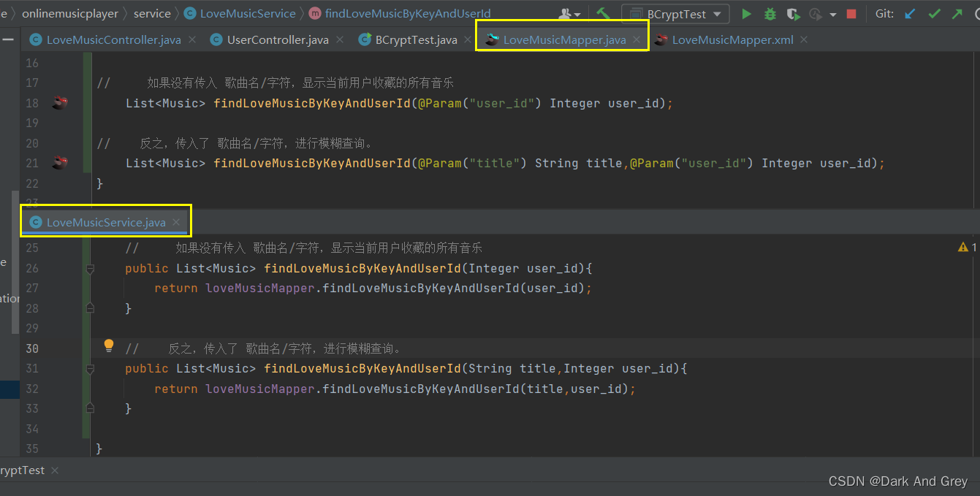
Task: Click line number 18 in Mapper gutter
Action: point(31,103)
